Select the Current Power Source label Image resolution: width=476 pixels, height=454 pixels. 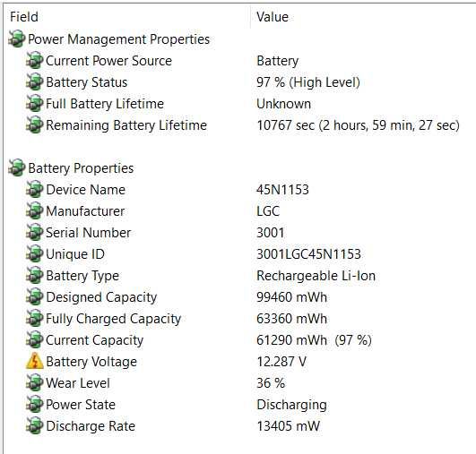click(x=108, y=61)
